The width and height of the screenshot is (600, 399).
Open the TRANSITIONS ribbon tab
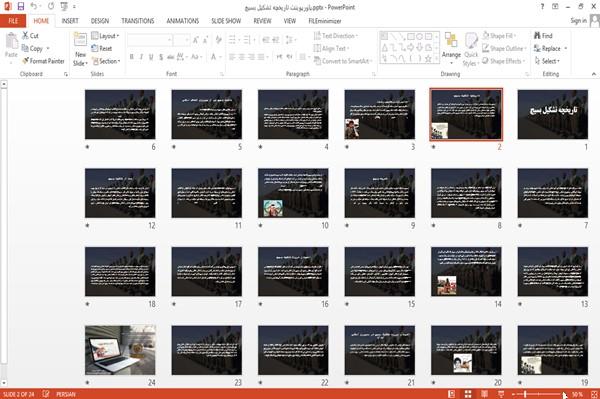138,21
